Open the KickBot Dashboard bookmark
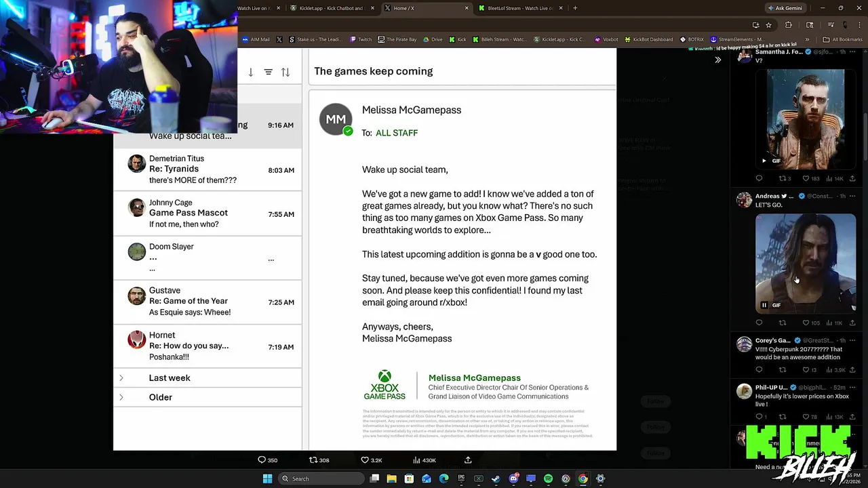Screen dimensions: 868x488 coord(649,39)
